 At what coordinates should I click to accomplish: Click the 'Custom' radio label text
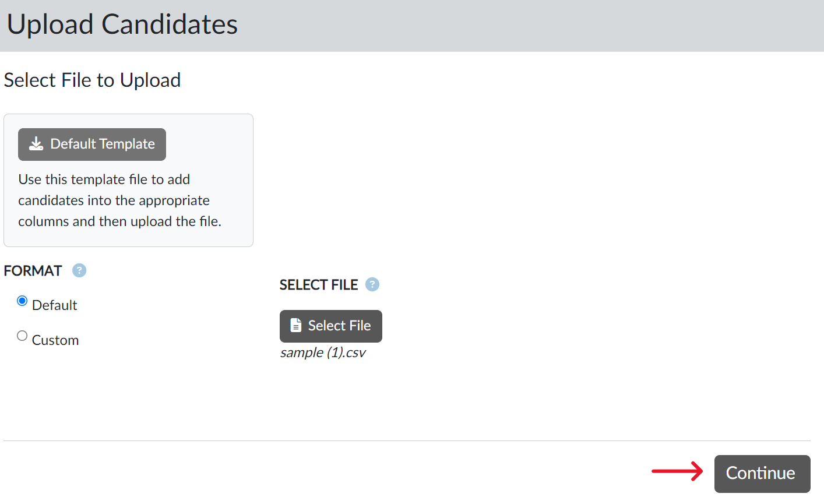coord(55,340)
